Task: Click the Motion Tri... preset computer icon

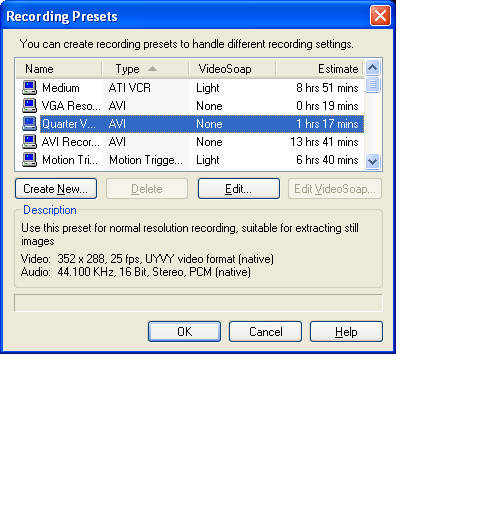Action: pyautogui.click(x=29, y=160)
